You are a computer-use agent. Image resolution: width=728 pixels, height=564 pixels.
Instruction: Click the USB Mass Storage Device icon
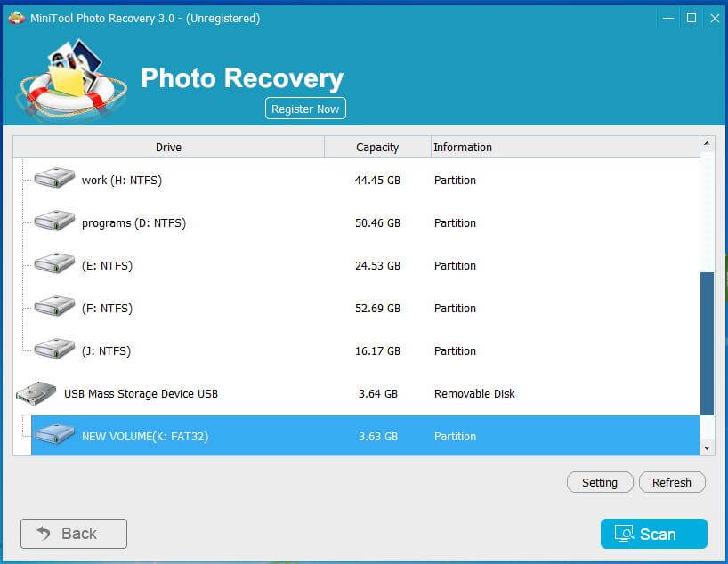36,391
